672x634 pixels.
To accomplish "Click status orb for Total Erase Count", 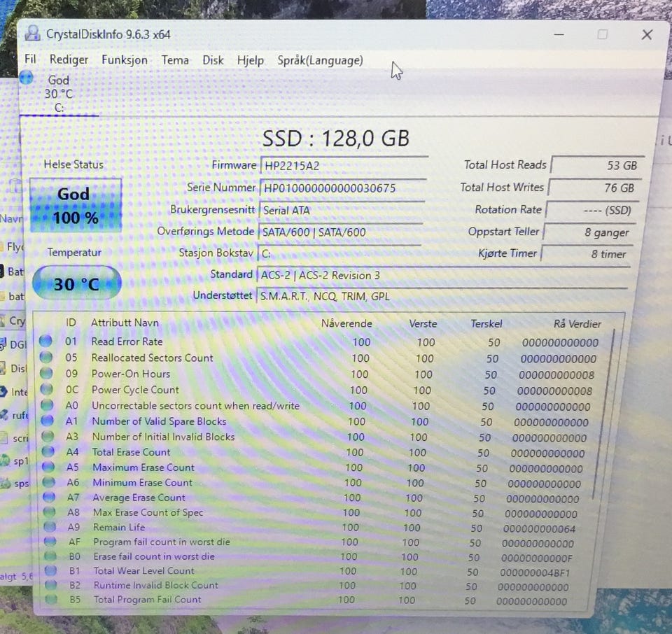I will click(48, 451).
